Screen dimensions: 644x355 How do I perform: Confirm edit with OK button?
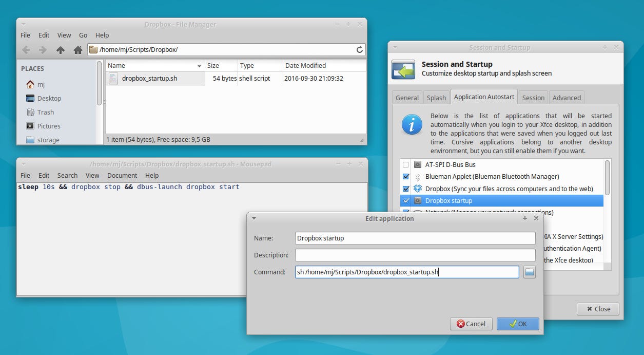point(518,324)
